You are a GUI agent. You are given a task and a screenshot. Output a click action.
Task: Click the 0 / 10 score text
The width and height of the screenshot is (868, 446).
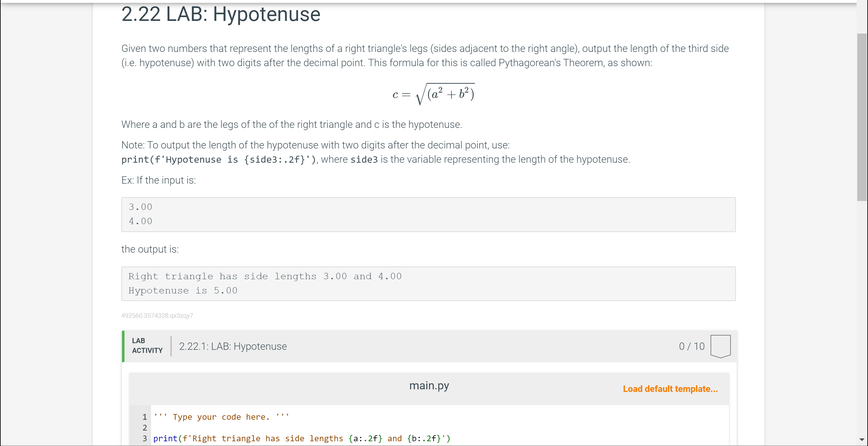point(692,346)
